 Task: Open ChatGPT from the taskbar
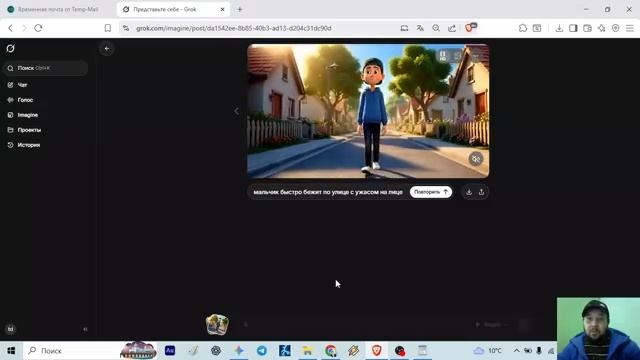click(x=216, y=351)
